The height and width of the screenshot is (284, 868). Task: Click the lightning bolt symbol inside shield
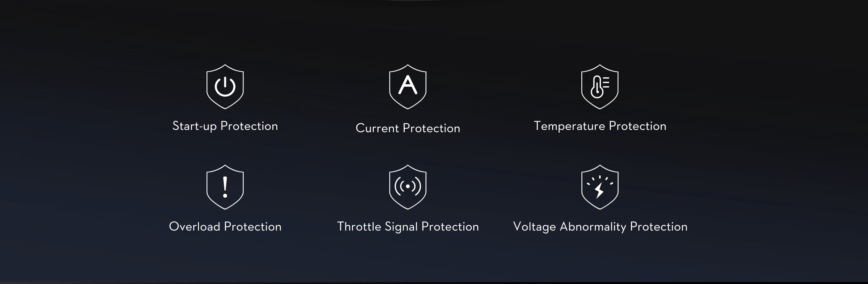coord(599,191)
